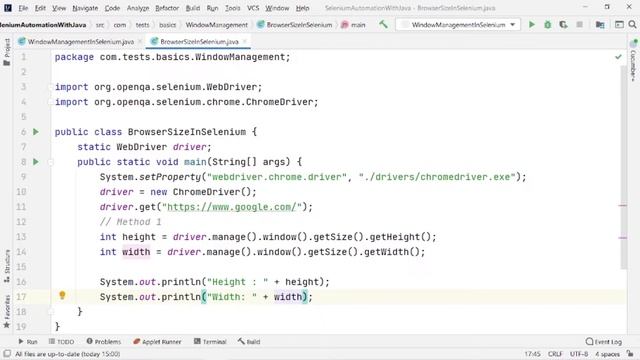640x360 pixels.
Task: Click the editor vertical scrollbar
Action: click(x=623, y=167)
